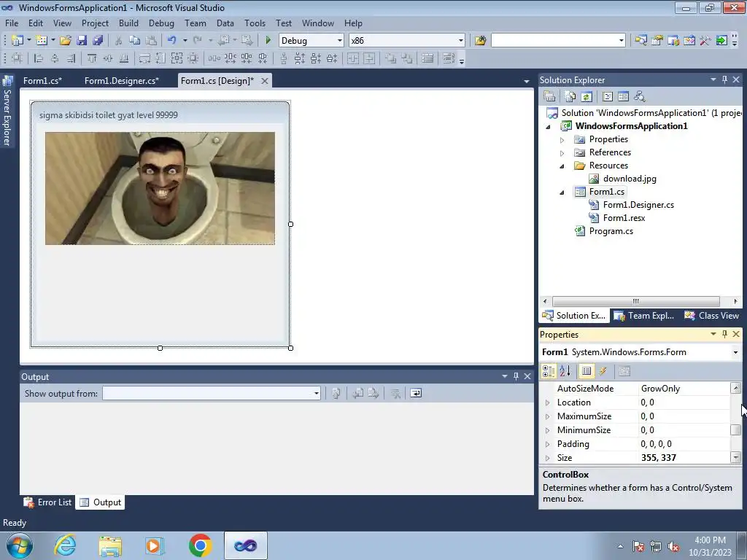Click the Internet Explorer taskbar icon
Viewport: 747px width, 560px height.
point(65,545)
